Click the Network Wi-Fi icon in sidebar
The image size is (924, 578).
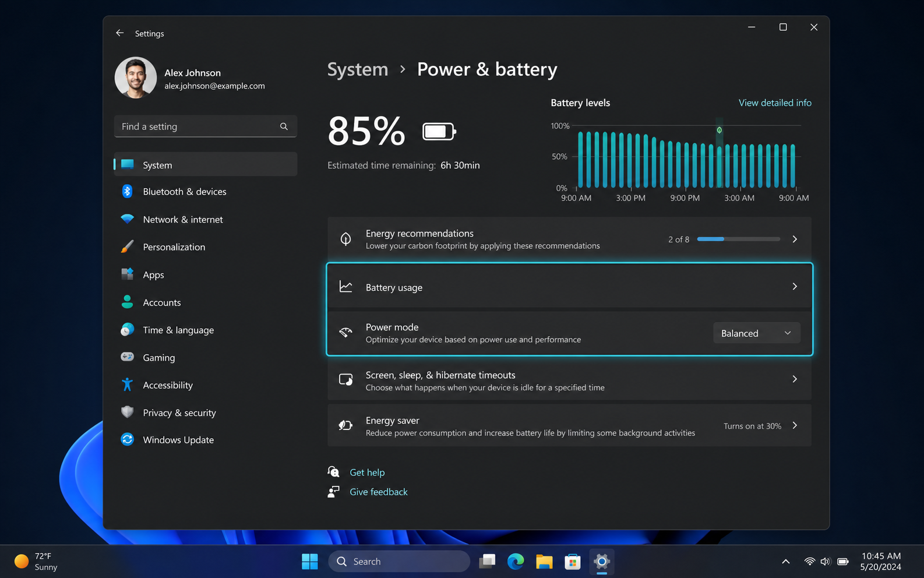127,219
